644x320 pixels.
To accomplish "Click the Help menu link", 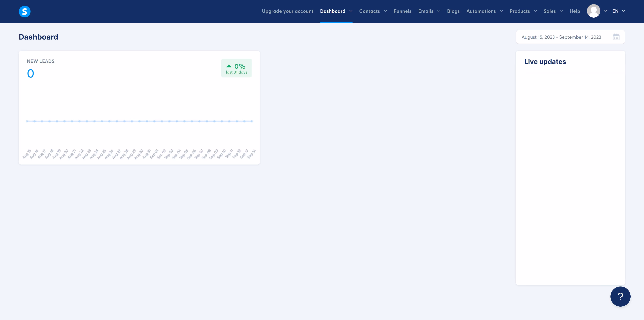I will [575, 11].
